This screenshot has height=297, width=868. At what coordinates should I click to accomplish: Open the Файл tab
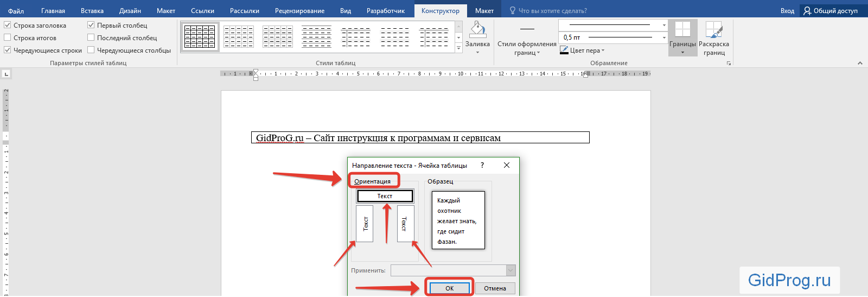pos(16,11)
